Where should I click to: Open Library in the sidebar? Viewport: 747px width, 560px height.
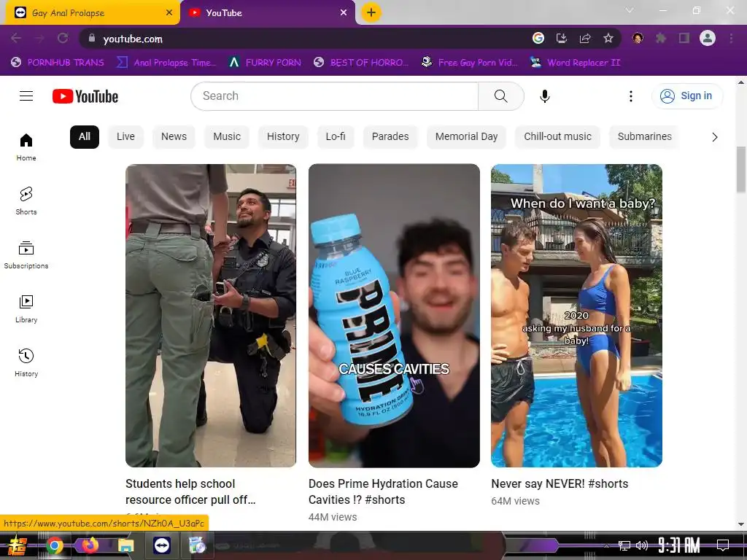[x=26, y=309]
